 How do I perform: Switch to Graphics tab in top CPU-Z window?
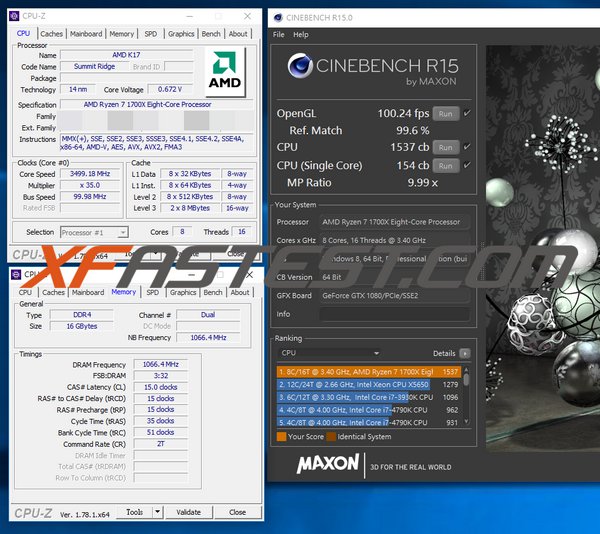click(x=181, y=34)
